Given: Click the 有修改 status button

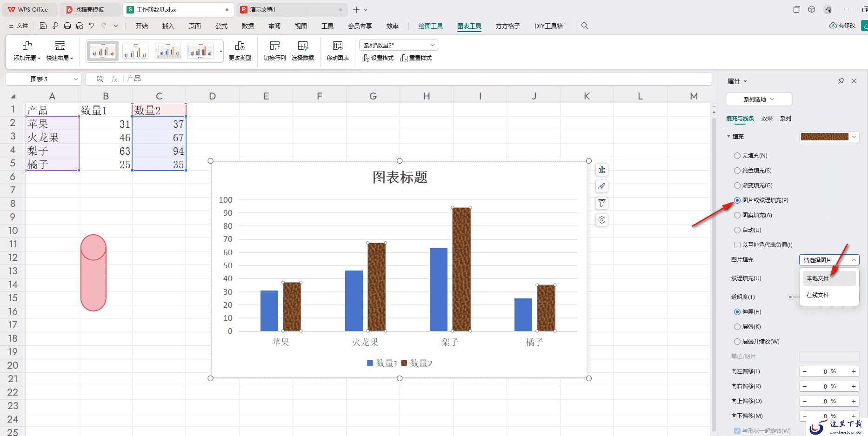Looking at the screenshot, I should point(842,26).
